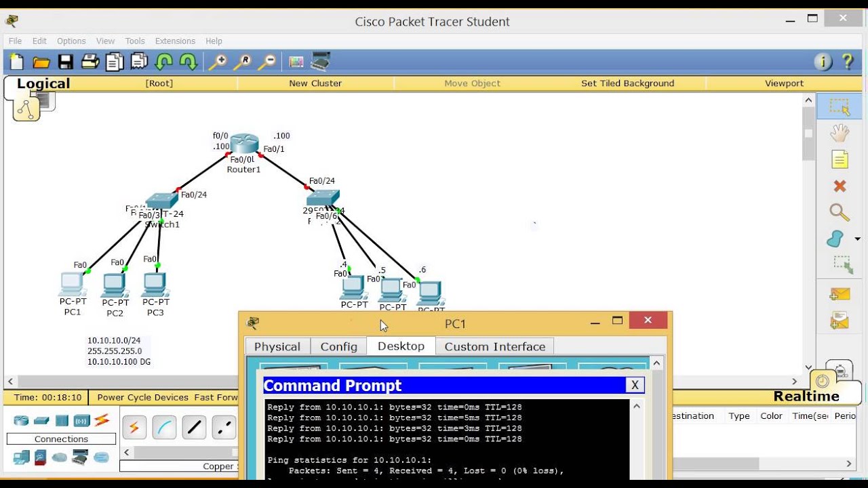Viewport: 868px width, 488px height.
Task: Click the Copy toolbar icon
Action: tap(115, 62)
